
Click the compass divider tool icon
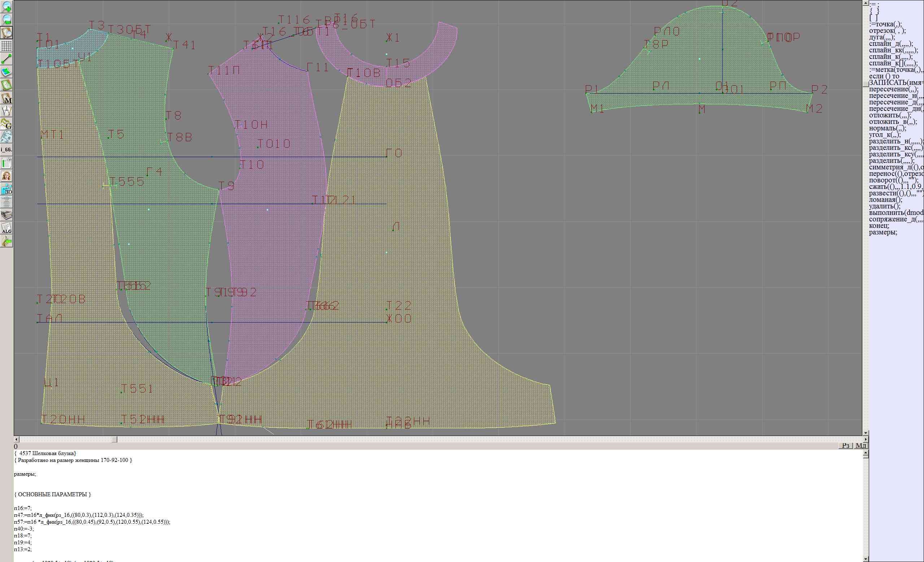pyautogui.click(x=6, y=111)
